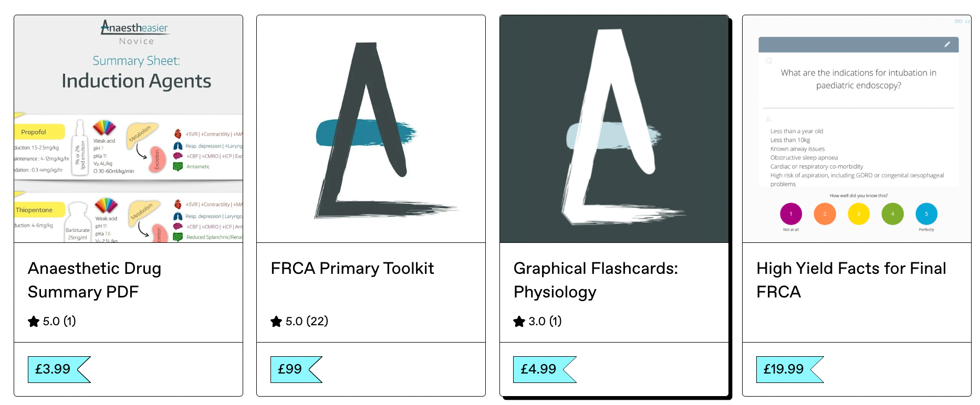Open High Yield Facts for Final FRCA
The height and width of the screenshot is (405, 980).
[x=851, y=280]
